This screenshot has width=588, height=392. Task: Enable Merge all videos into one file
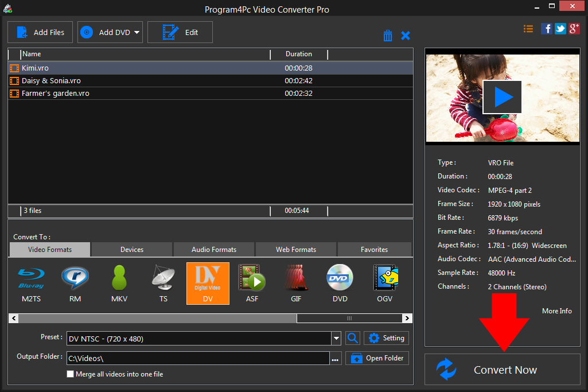pos(71,374)
